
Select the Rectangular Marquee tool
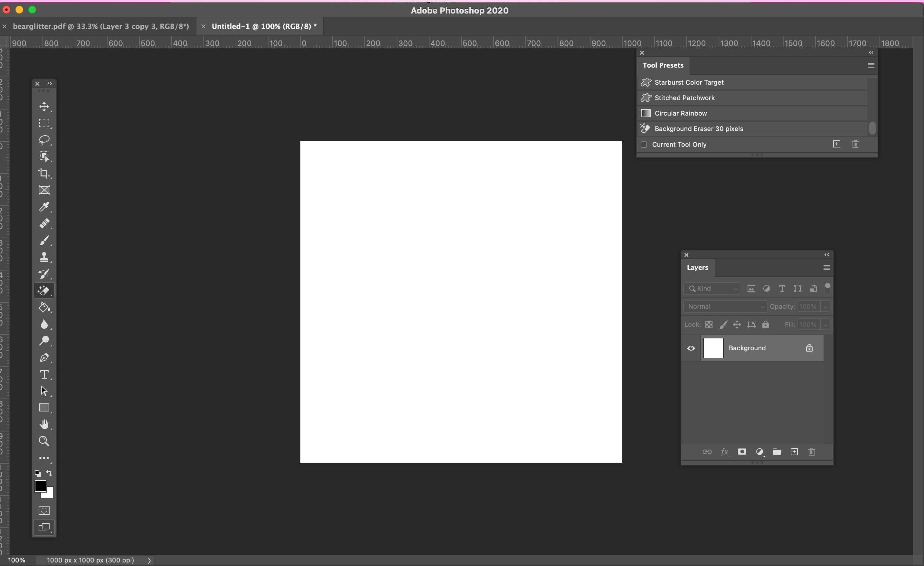[44, 123]
